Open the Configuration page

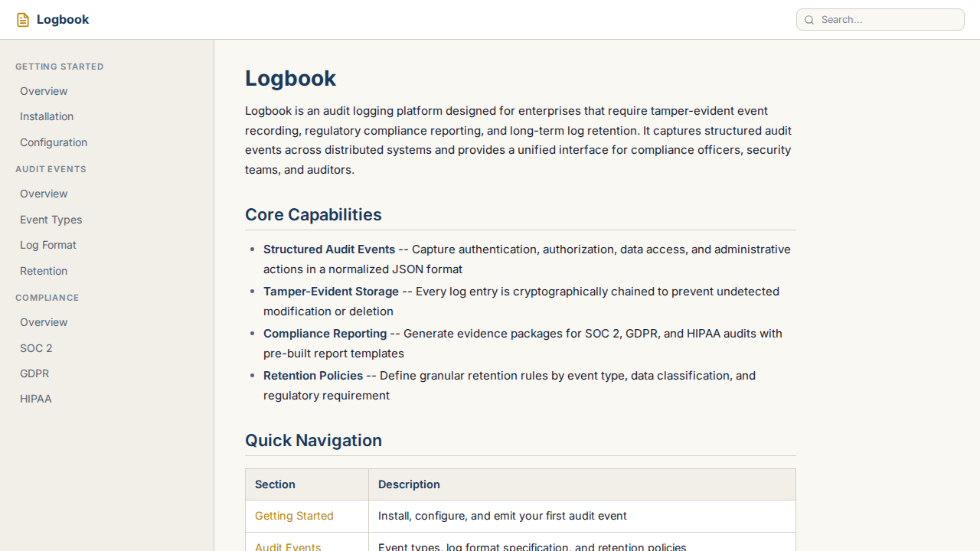(54, 142)
